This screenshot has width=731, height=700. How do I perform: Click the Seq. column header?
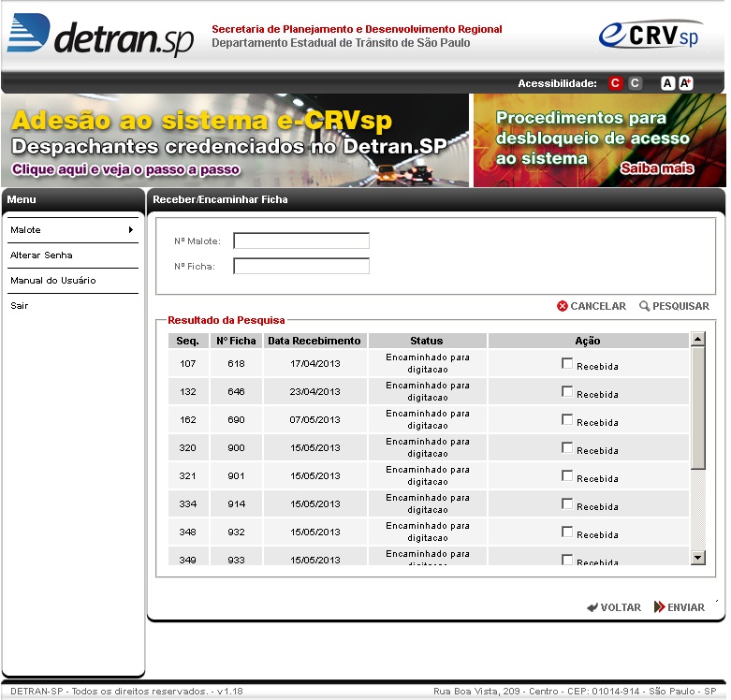tap(188, 341)
